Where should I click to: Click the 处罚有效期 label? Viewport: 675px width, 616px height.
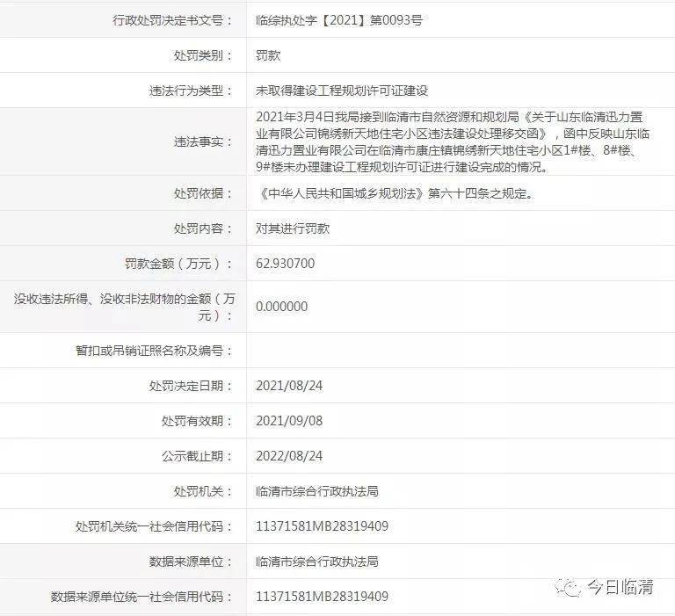point(197,421)
